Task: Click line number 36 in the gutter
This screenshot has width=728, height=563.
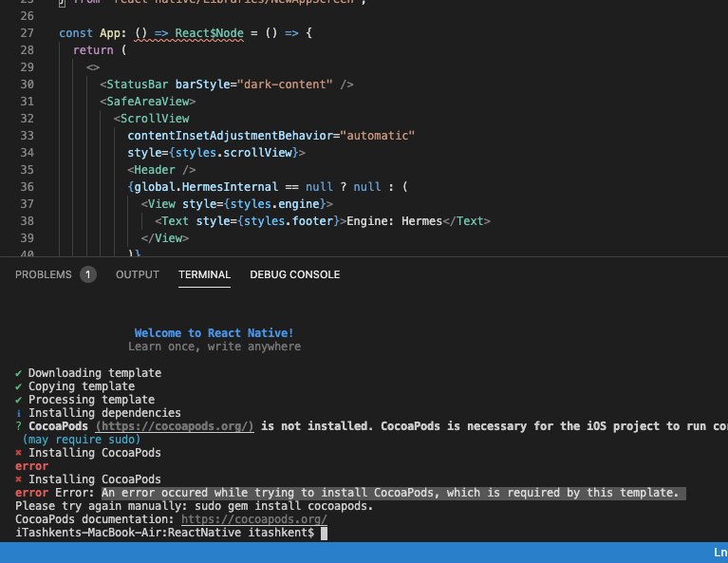Action: 27,187
